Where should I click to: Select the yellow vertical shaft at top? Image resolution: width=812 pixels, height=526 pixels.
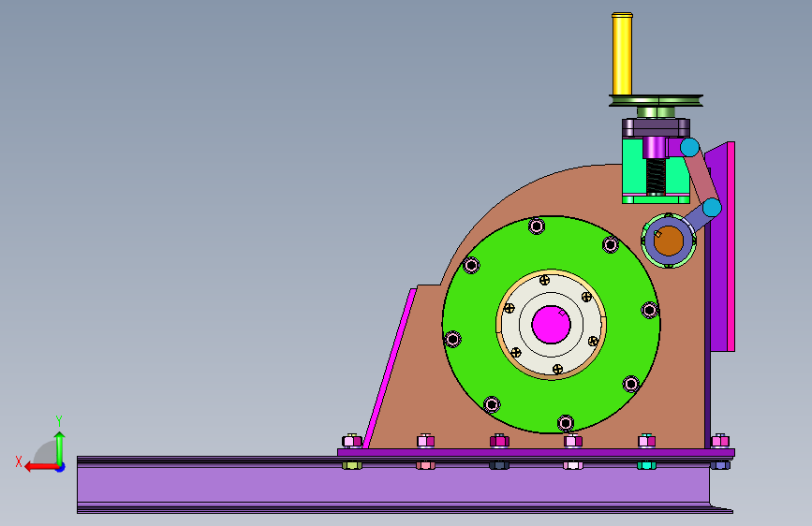coord(622,54)
